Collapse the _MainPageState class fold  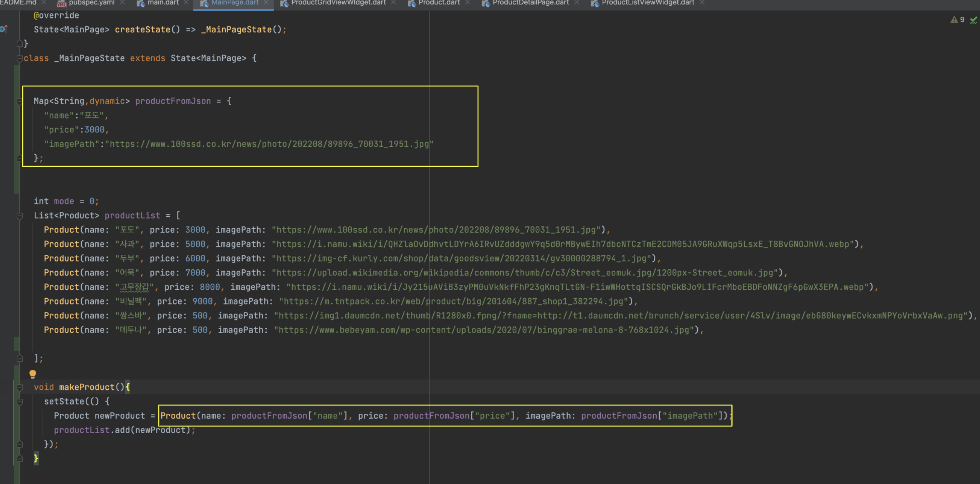[19, 58]
